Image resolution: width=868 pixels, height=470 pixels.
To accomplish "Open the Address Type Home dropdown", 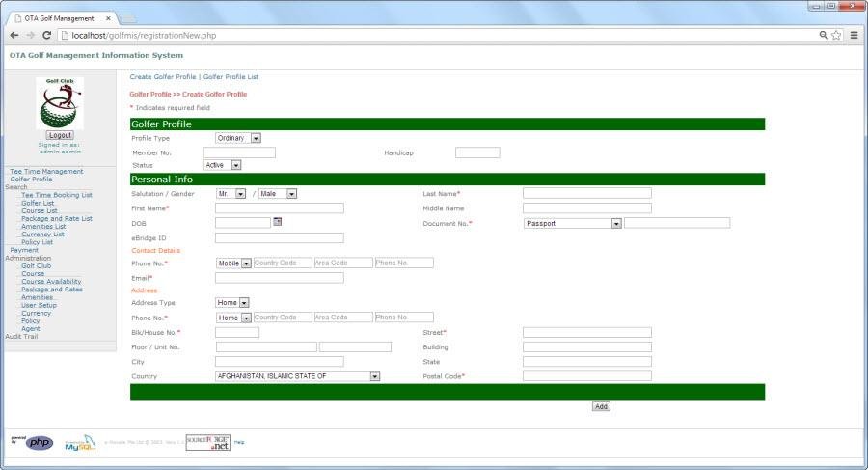I will (231, 303).
